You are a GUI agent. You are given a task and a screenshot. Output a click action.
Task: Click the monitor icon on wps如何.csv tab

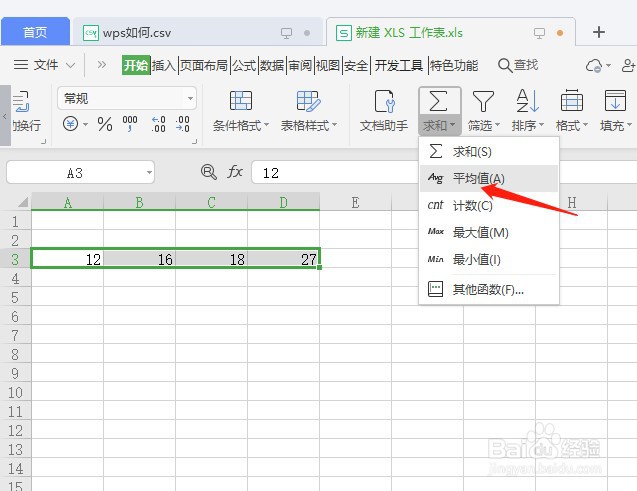pos(286,33)
